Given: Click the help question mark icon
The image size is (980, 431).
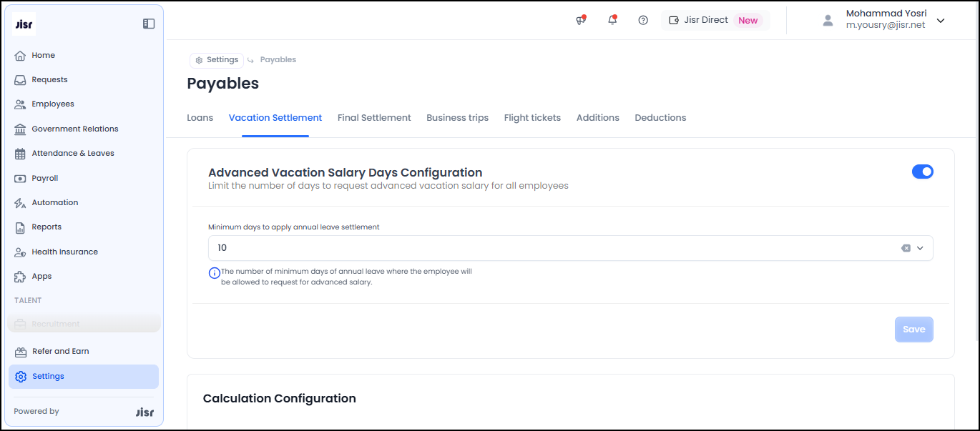Looking at the screenshot, I should [643, 20].
